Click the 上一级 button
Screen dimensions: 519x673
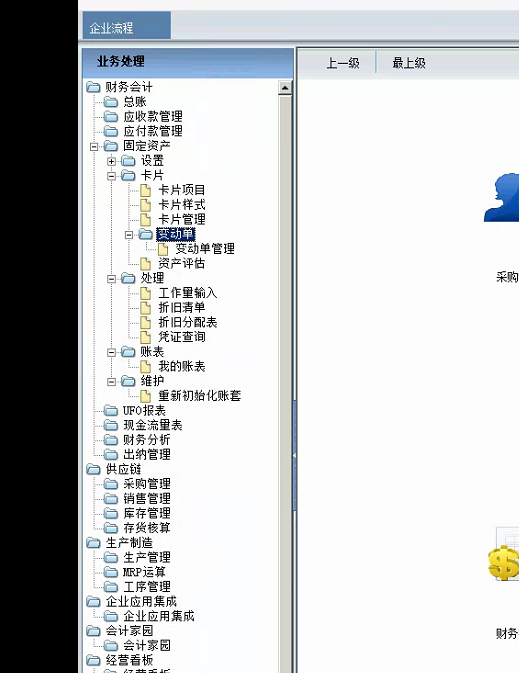343,63
